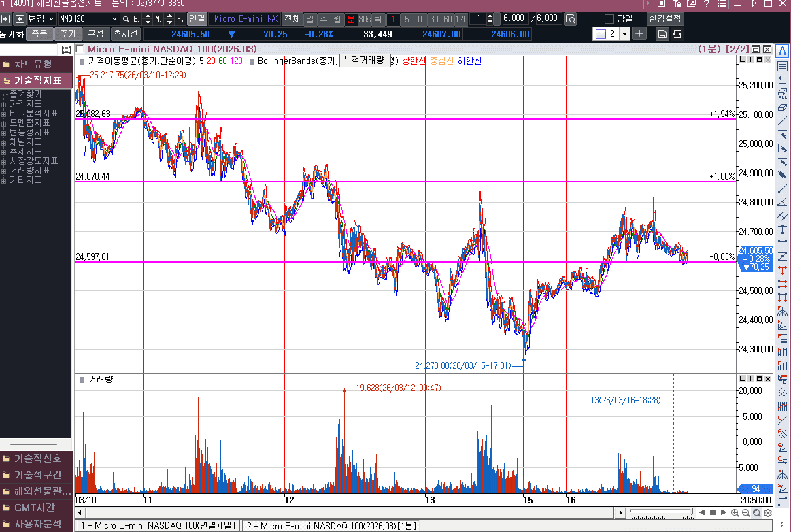Enable the 당일 checkbox
This screenshot has height=532, width=791.
click(609, 18)
